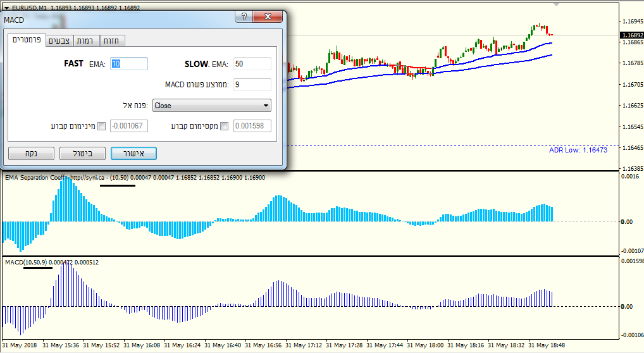Toggle the מינימום קבוע (fixed minimum) checkbox
The width and height of the screenshot is (644, 353).
tap(102, 126)
